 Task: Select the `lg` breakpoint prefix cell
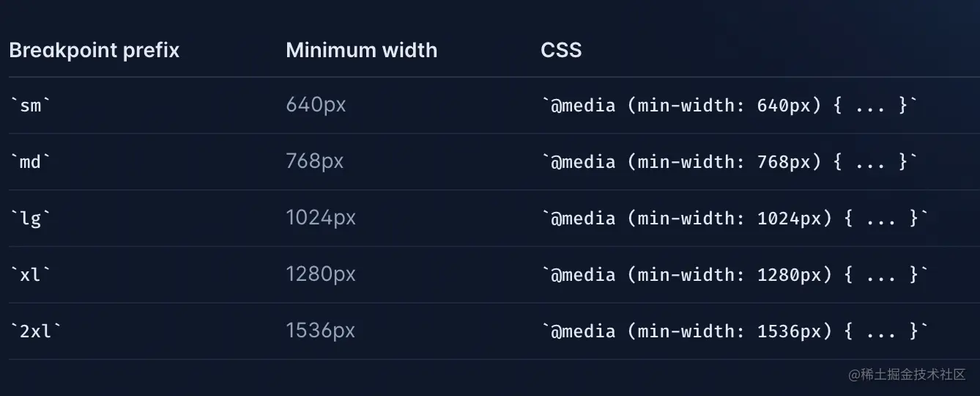click(31, 219)
